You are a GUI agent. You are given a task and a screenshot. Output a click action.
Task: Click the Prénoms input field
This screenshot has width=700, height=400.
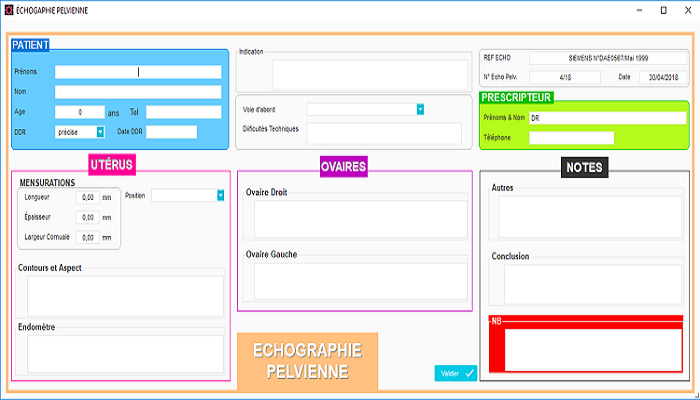click(138, 72)
